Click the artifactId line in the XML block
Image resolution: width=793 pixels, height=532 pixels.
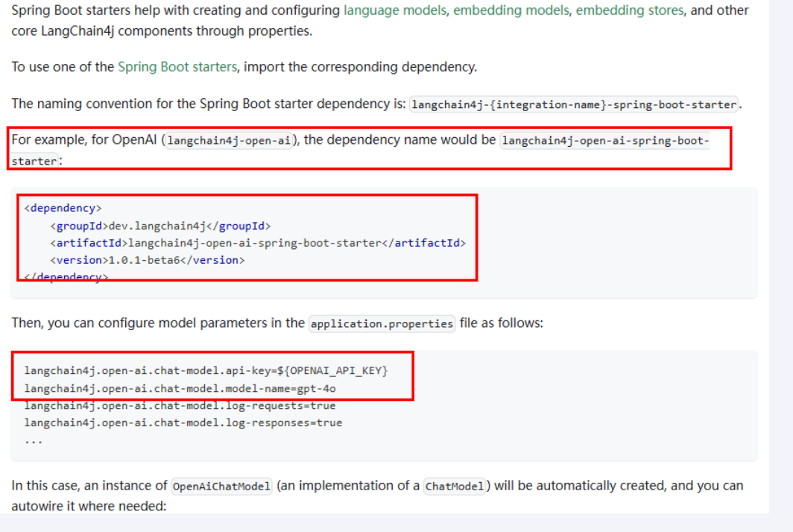pos(258,243)
